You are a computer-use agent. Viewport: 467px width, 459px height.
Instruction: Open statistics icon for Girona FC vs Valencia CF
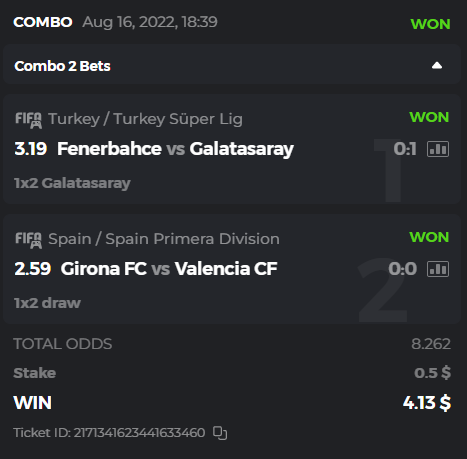tap(438, 269)
